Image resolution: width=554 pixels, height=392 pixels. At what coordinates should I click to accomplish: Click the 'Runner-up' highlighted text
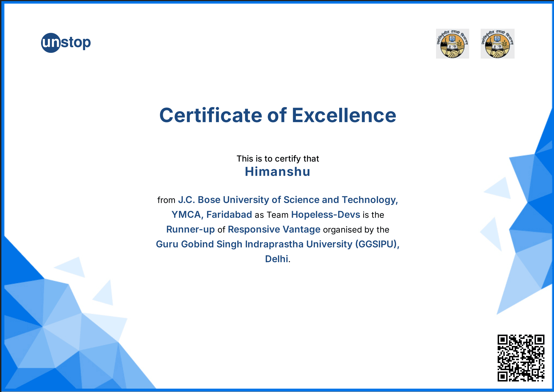(190, 229)
